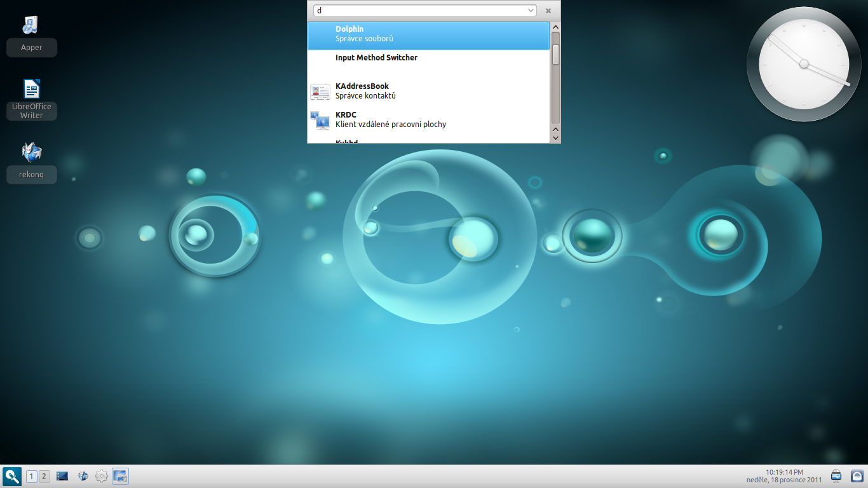Click the KRDC dual monitors icon
This screenshot has height=488, width=868.
(320, 120)
